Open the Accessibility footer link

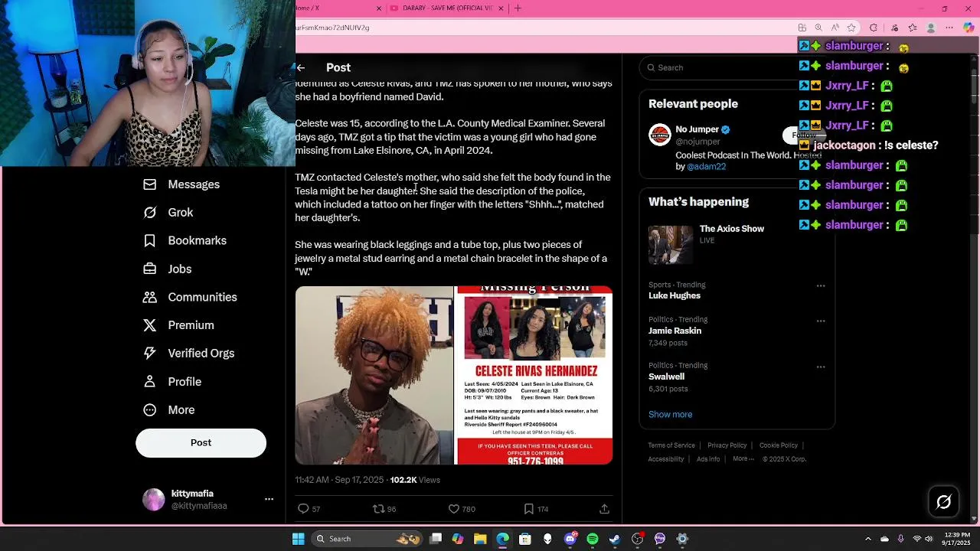[665, 459]
